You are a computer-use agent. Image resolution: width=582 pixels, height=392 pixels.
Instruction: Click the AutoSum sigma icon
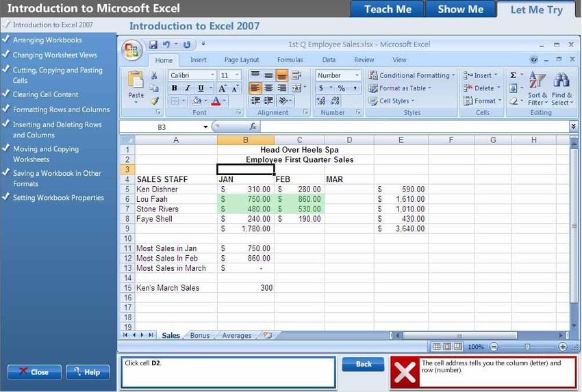coord(514,75)
